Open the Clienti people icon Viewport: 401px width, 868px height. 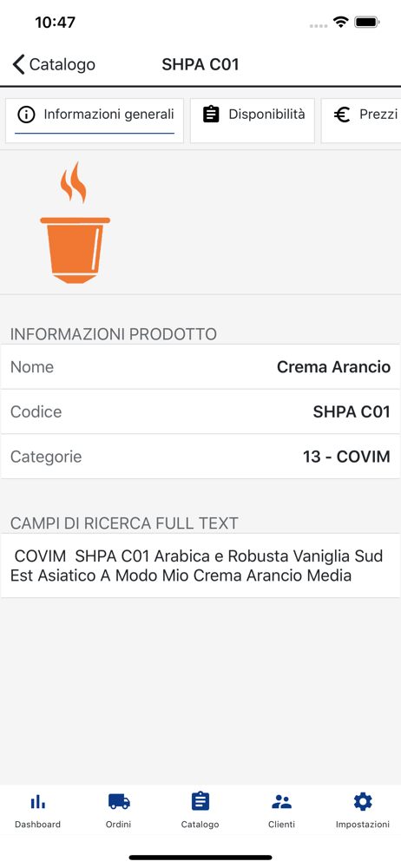coord(281,801)
